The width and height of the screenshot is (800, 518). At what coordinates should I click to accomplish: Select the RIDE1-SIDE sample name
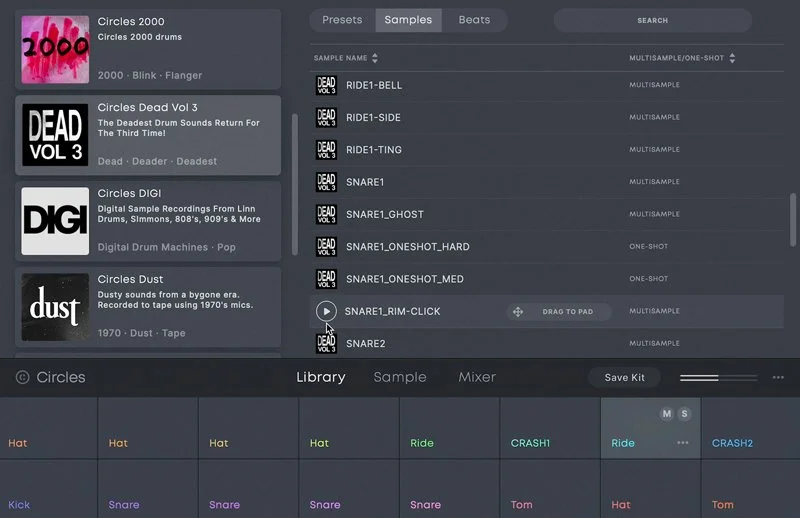pyautogui.click(x=373, y=117)
